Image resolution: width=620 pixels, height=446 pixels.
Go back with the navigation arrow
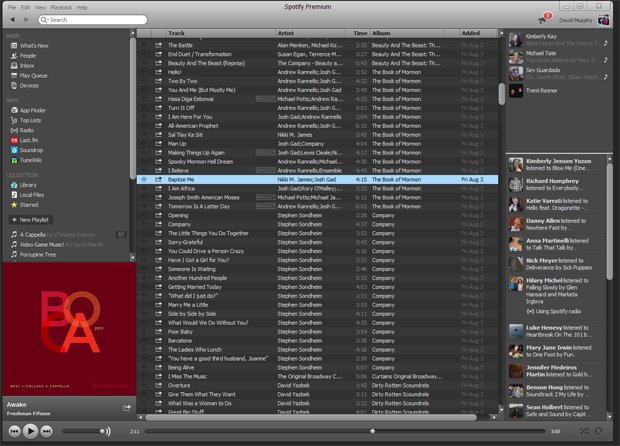pos(13,19)
